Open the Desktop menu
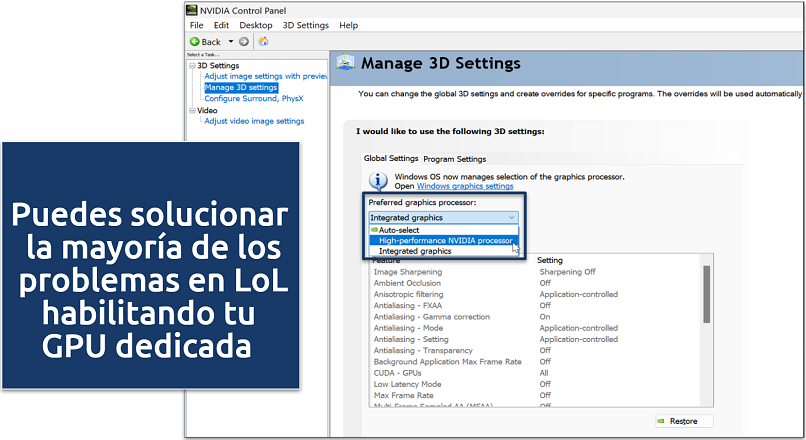This screenshot has width=806, height=440. tap(256, 25)
